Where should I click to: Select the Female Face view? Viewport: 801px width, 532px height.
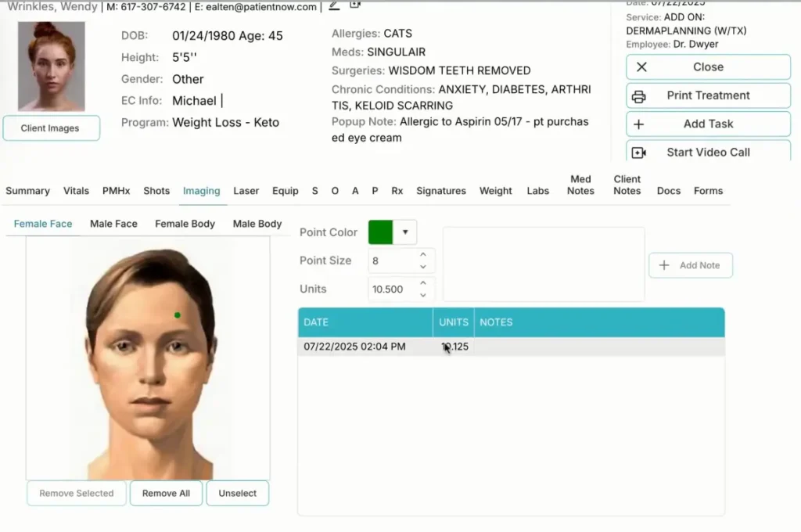tap(42, 224)
